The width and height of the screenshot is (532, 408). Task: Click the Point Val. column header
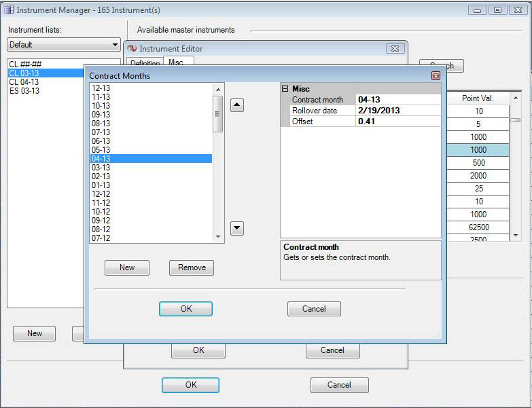478,98
